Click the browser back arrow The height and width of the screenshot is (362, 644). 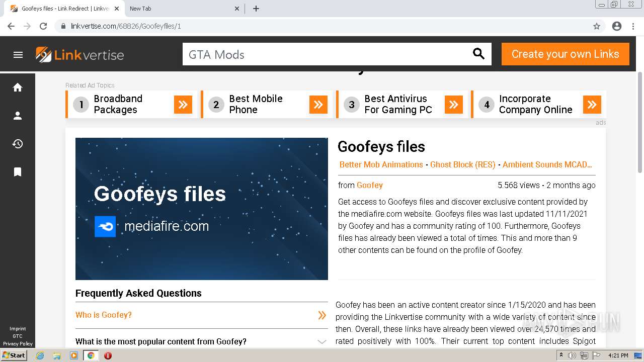(11, 26)
